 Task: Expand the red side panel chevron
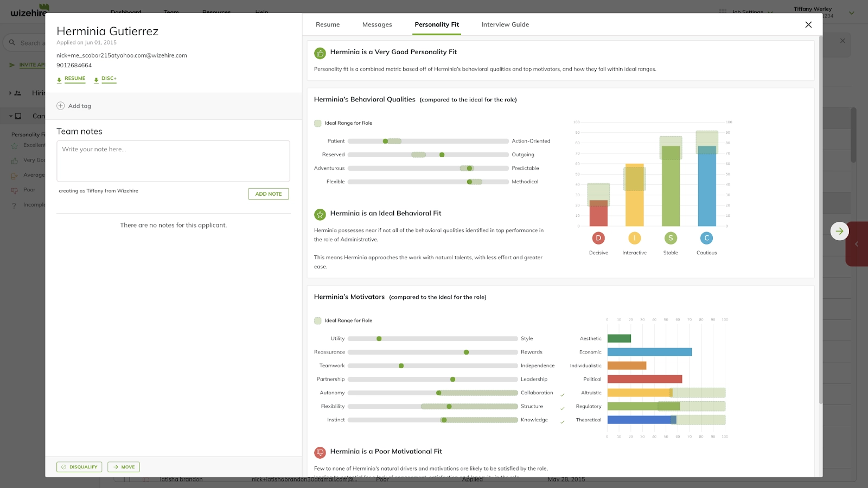click(x=857, y=244)
